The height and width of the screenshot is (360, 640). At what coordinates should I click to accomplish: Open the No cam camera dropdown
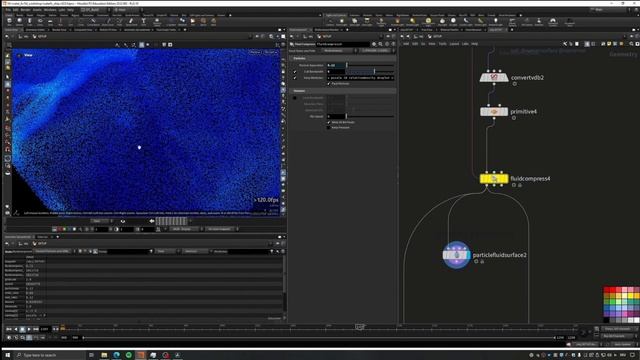point(271,52)
